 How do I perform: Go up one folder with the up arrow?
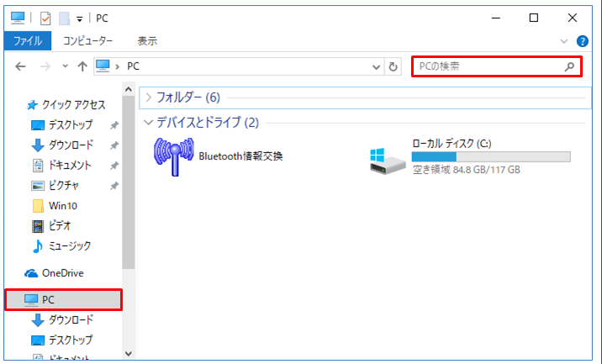point(82,66)
